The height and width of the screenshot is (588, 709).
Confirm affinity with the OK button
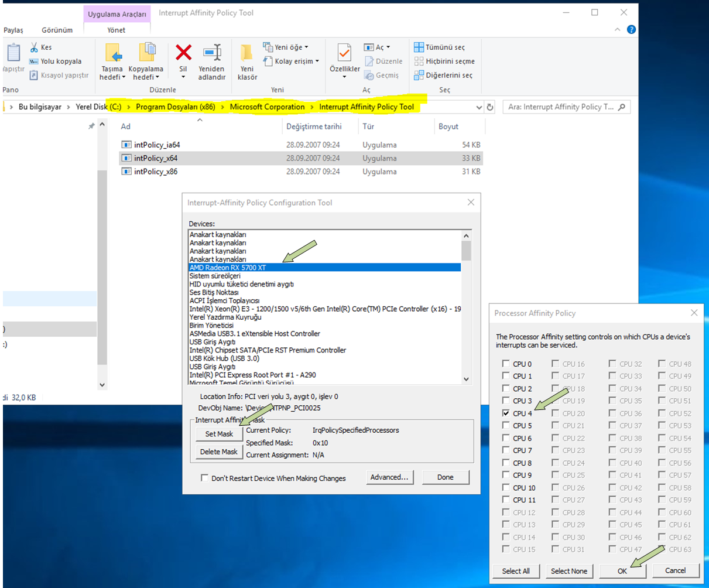(x=622, y=571)
